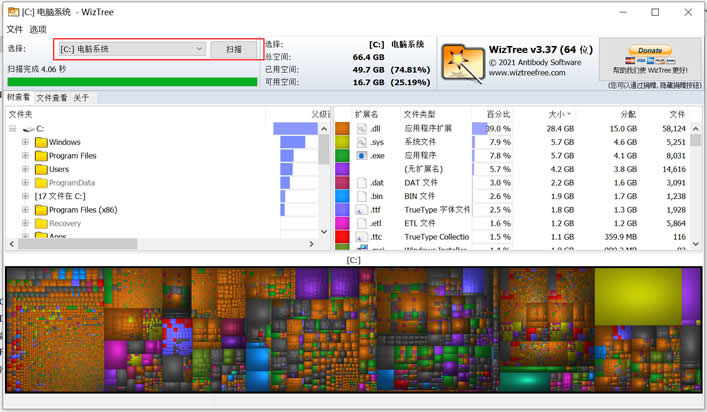
Task: Click the WizTree wand logo icon
Action: coord(462,63)
